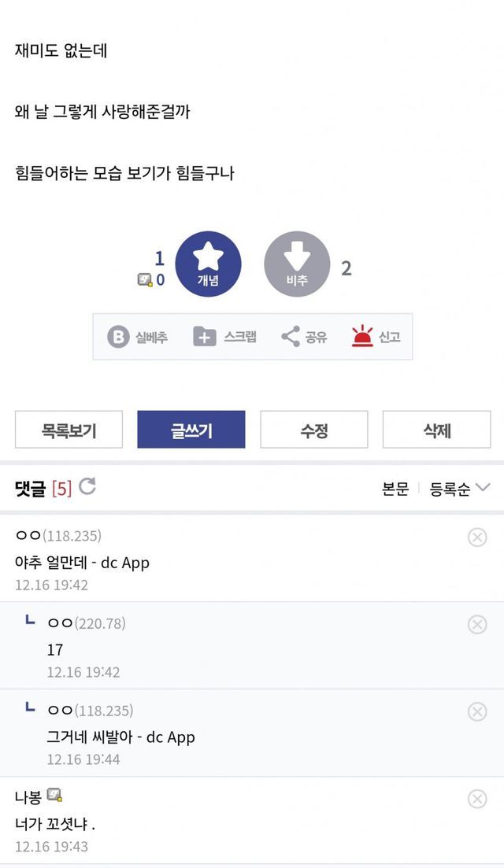Open the 등록순 sort order dropdown
The width and height of the screenshot is (504, 868).
point(460,489)
